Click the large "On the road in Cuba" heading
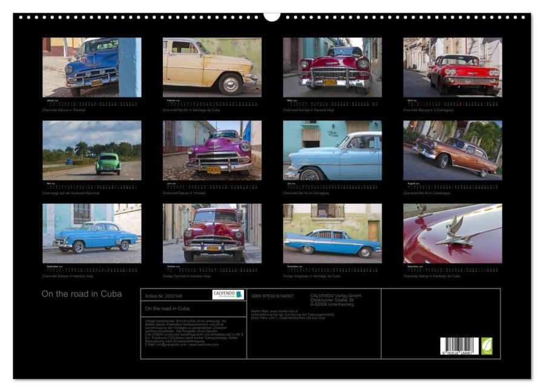Screen dimensions: 544x392 click(x=82, y=294)
